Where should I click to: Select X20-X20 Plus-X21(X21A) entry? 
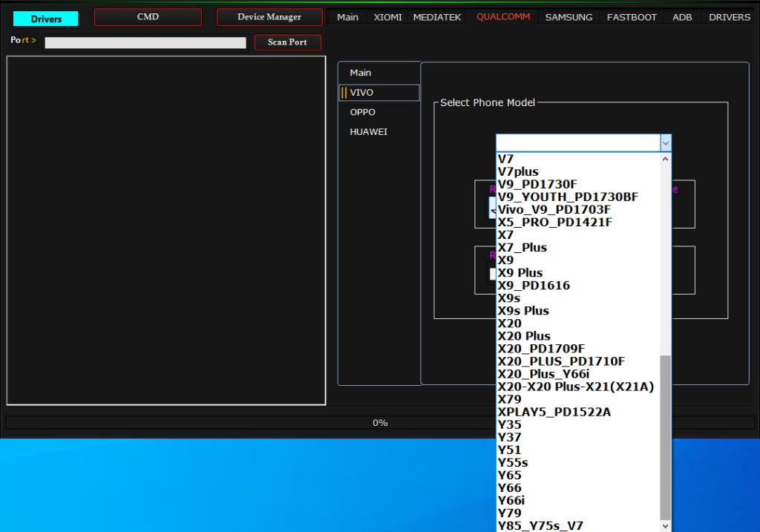tap(578, 387)
